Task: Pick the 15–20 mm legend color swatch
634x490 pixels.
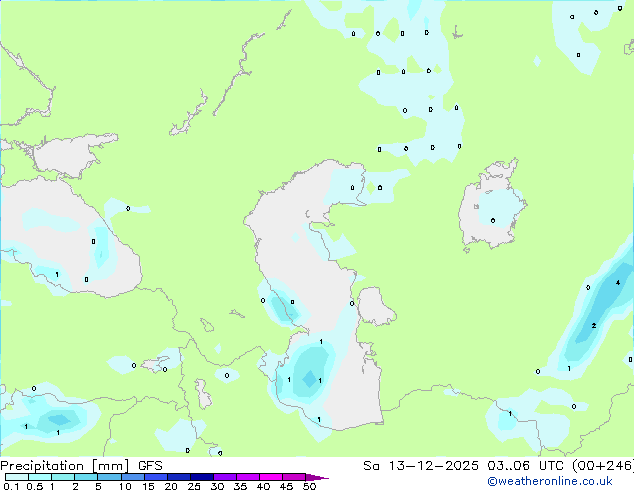Action: click(156, 477)
